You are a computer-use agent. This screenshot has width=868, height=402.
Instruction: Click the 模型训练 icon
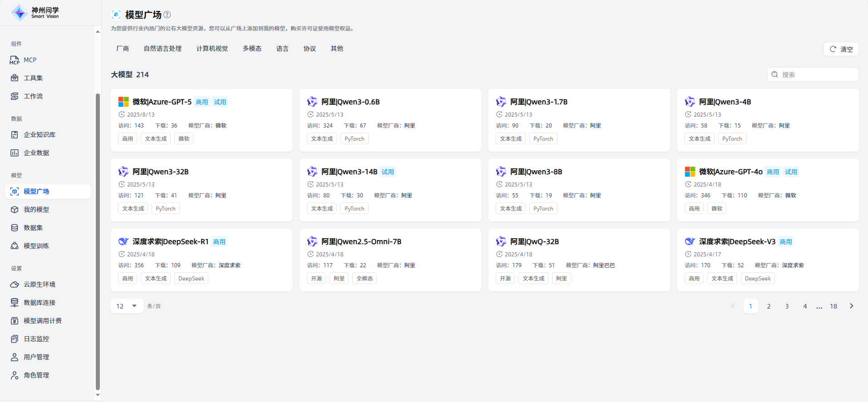pos(15,246)
